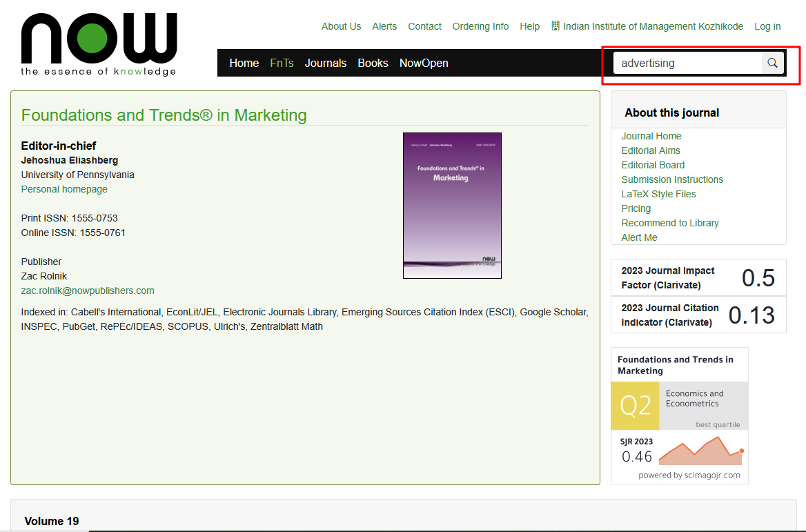Open the FnTs navigation menu item

tap(282, 63)
